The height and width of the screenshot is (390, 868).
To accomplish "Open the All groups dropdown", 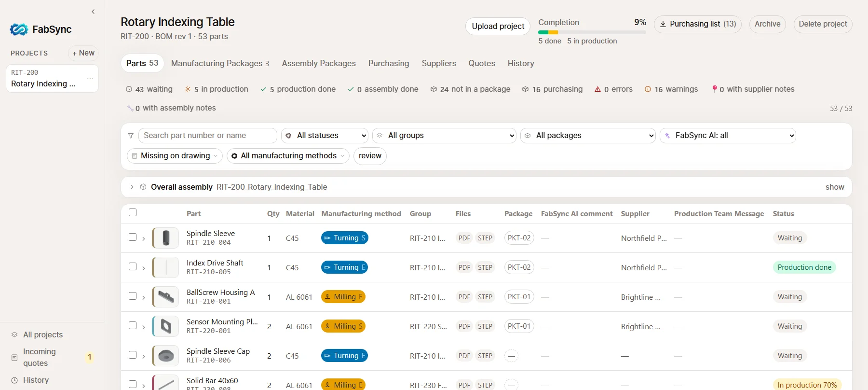I will 445,136.
